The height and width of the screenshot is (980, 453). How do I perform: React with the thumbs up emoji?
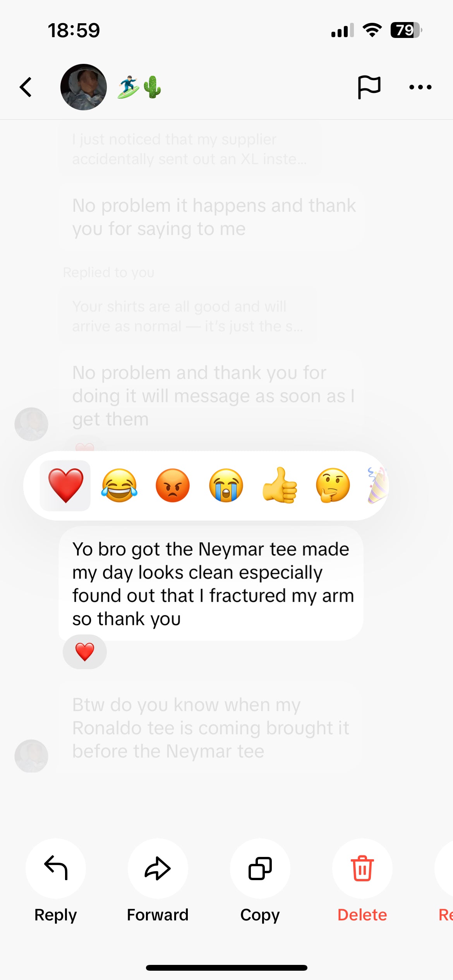coord(280,485)
